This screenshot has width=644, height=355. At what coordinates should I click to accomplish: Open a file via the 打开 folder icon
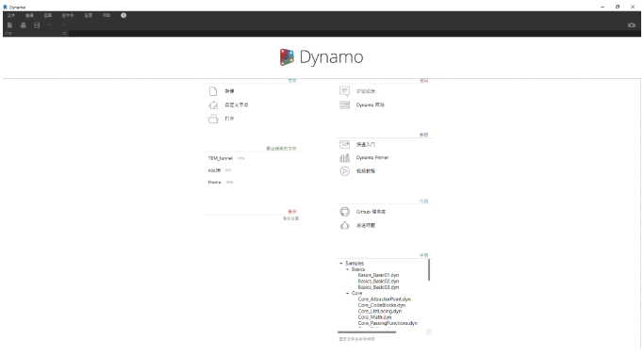(x=213, y=119)
